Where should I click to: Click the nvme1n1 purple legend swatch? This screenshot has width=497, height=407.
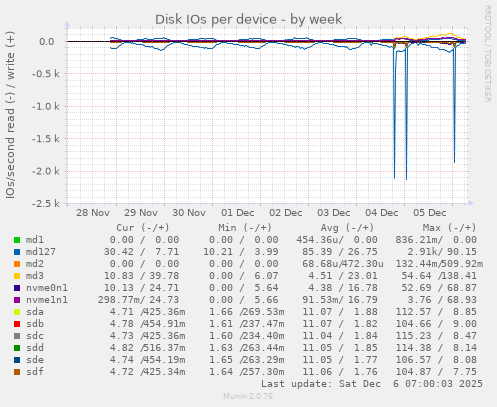pyautogui.click(x=17, y=300)
